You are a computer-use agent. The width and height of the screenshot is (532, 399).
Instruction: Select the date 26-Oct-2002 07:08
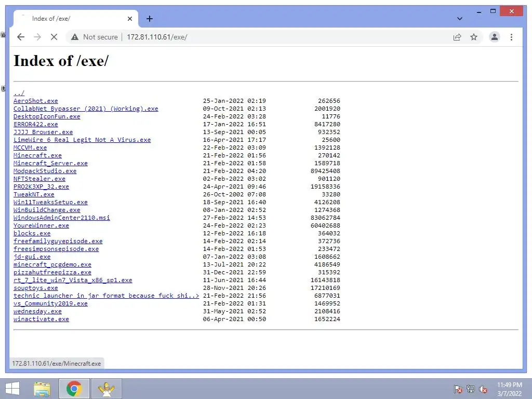click(234, 194)
